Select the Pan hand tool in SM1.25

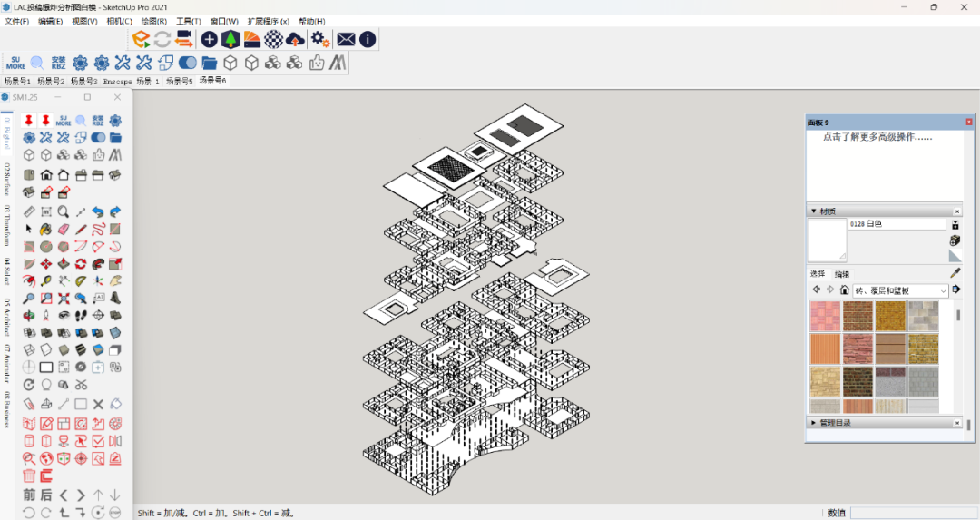(x=115, y=281)
